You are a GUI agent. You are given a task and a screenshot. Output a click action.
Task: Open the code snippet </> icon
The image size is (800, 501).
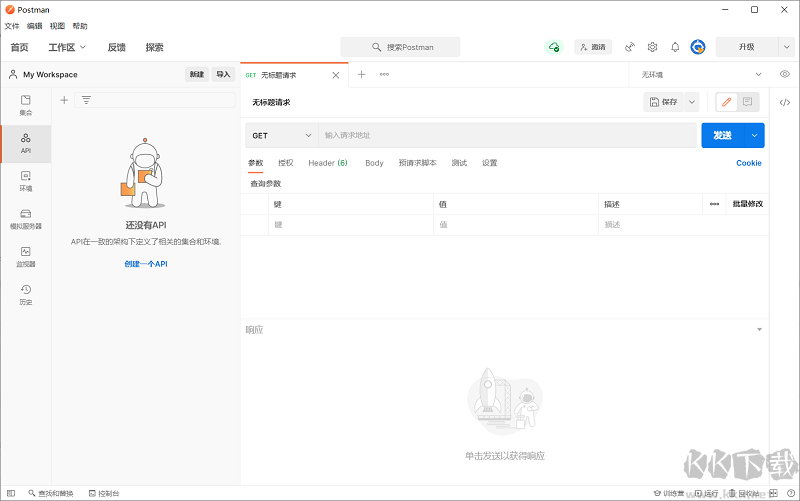tap(785, 103)
